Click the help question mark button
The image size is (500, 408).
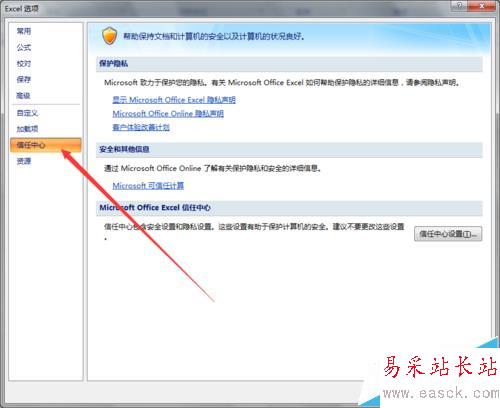point(459,6)
